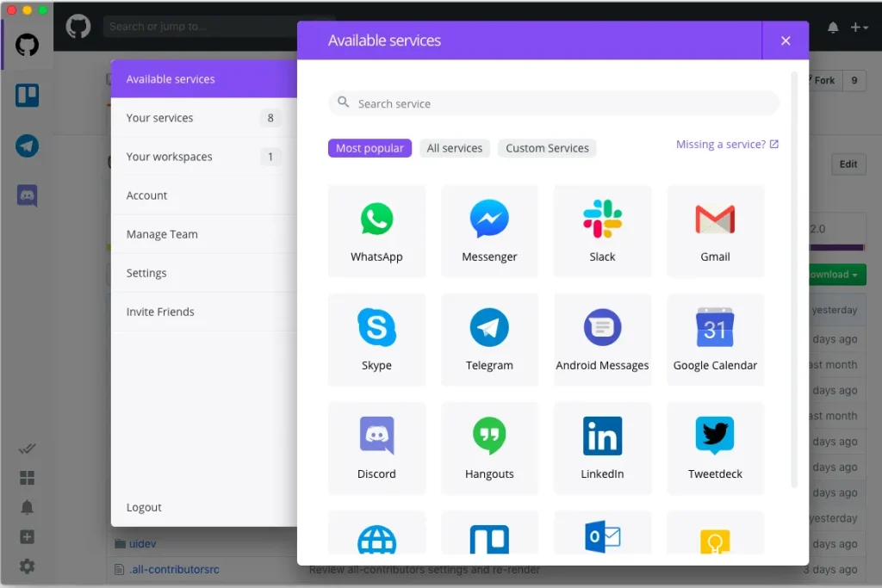Open workspaces grid icon in sidebar
The width and height of the screenshot is (882, 588).
pyautogui.click(x=27, y=478)
